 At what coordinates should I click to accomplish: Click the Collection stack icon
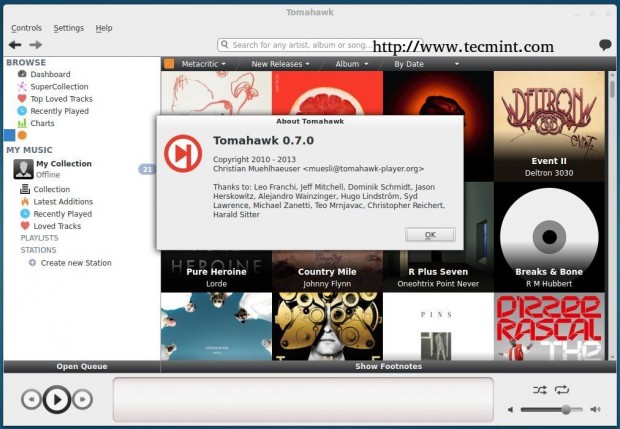[x=25, y=189]
